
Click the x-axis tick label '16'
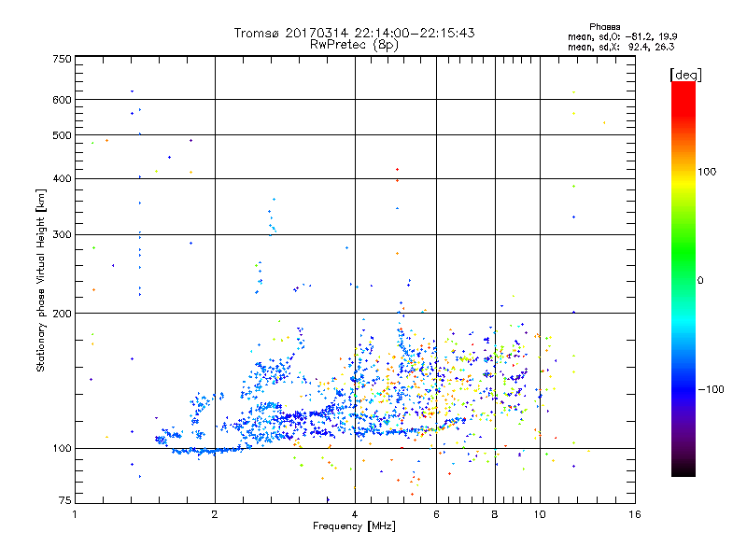635,514
